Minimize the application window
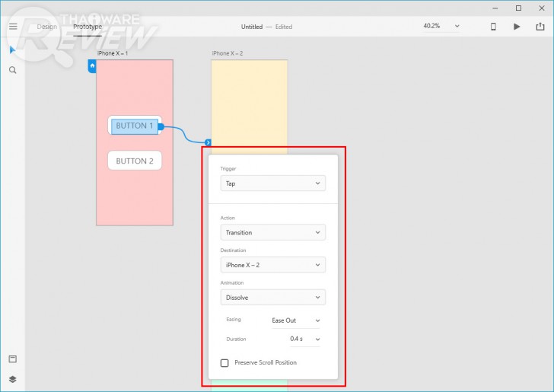Image resolution: width=554 pixels, height=392 pixels. click(x=495, y=8)
